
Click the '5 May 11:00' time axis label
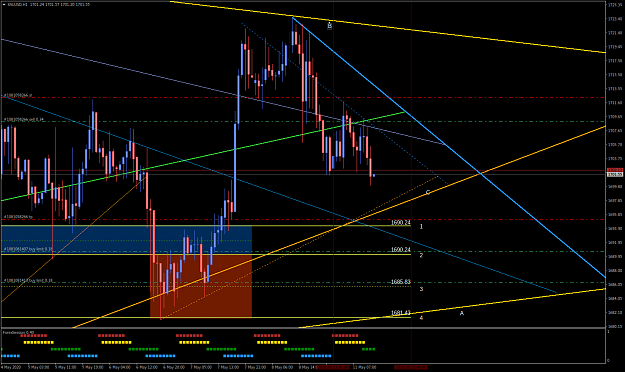(65, 367)
